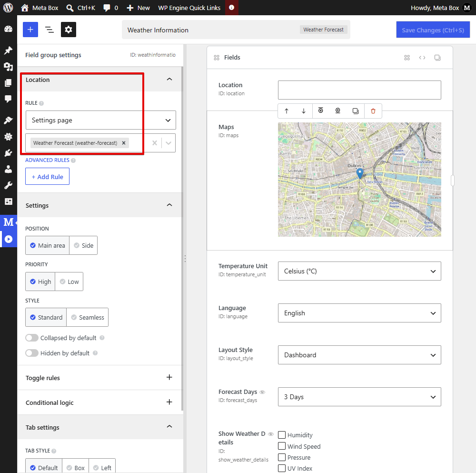Click the WordPress logo icon
The image size is (476, 473).
(8, 8)
